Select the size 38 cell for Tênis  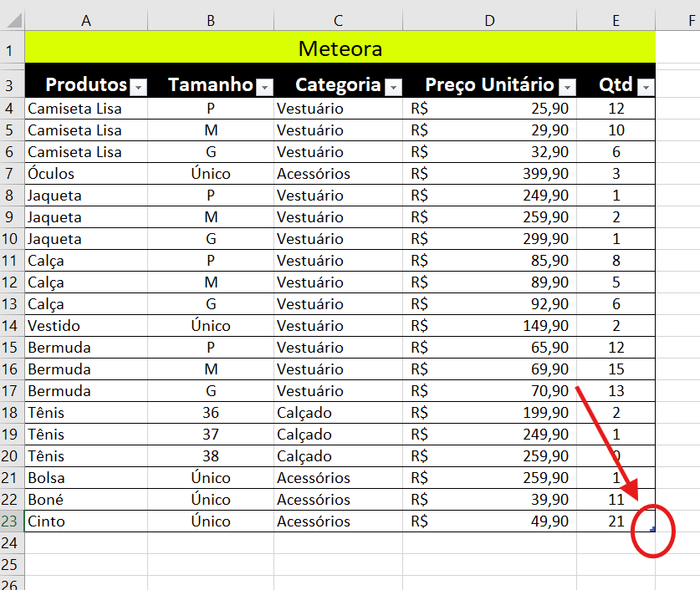[211, 455]
